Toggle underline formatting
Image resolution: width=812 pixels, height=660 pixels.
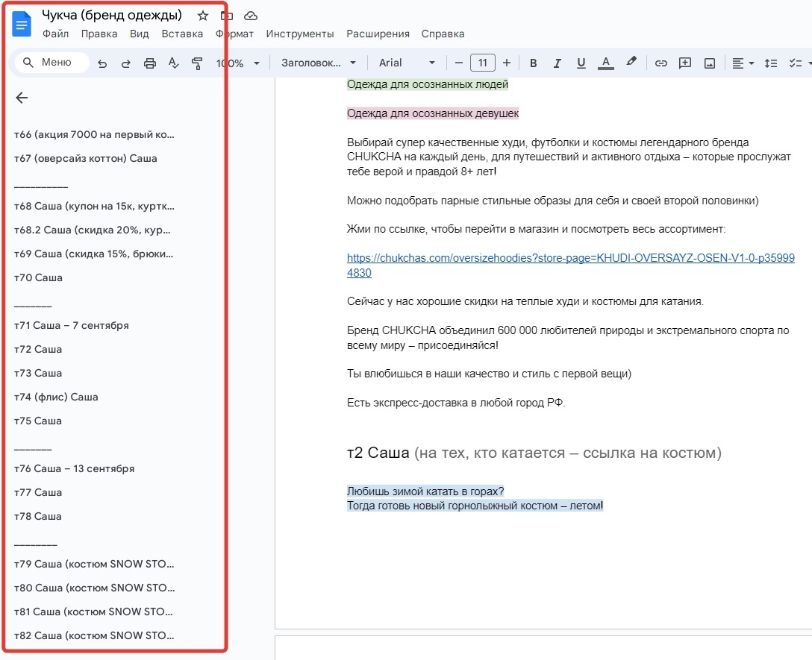[x=581, y=63]
